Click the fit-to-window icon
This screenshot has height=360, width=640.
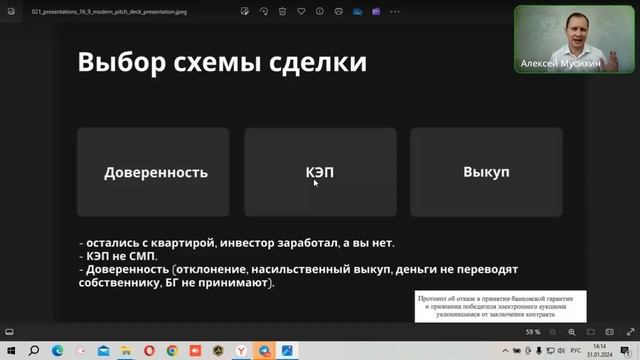[x=591, y=332]
